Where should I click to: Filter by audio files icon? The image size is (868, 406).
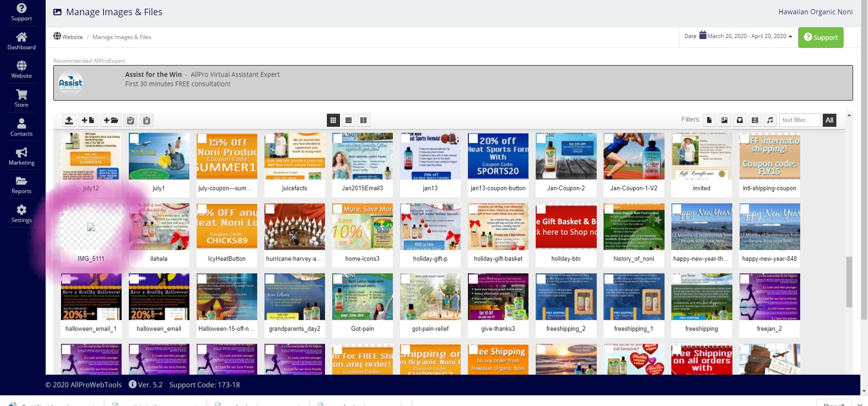point(770,120)
